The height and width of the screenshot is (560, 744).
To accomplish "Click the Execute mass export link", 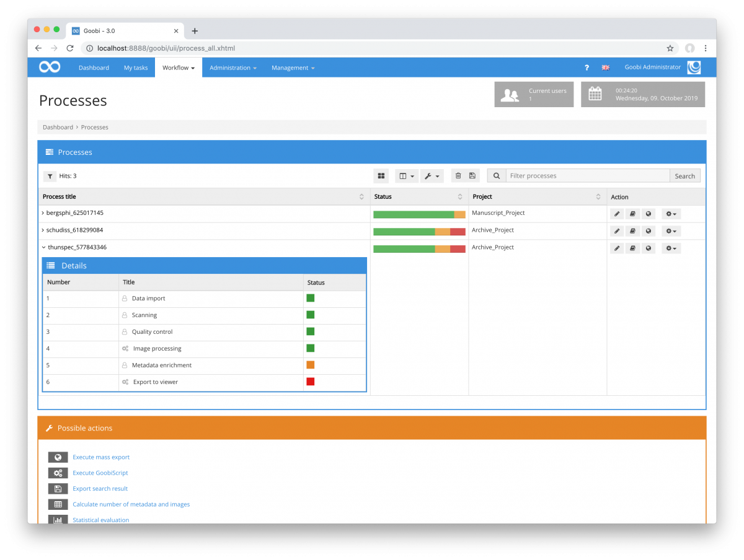I will [x=101, y=457].
